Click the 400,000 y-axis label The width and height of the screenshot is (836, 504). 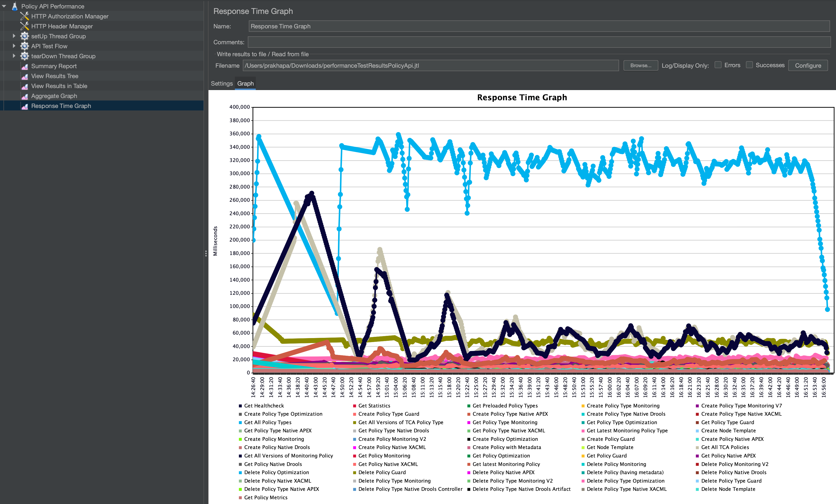(240, 107)
